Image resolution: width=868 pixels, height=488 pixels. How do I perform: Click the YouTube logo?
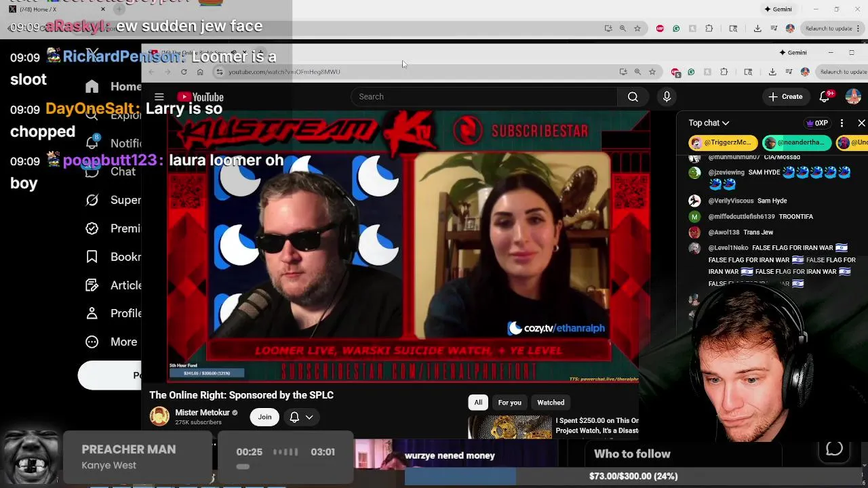200,97
